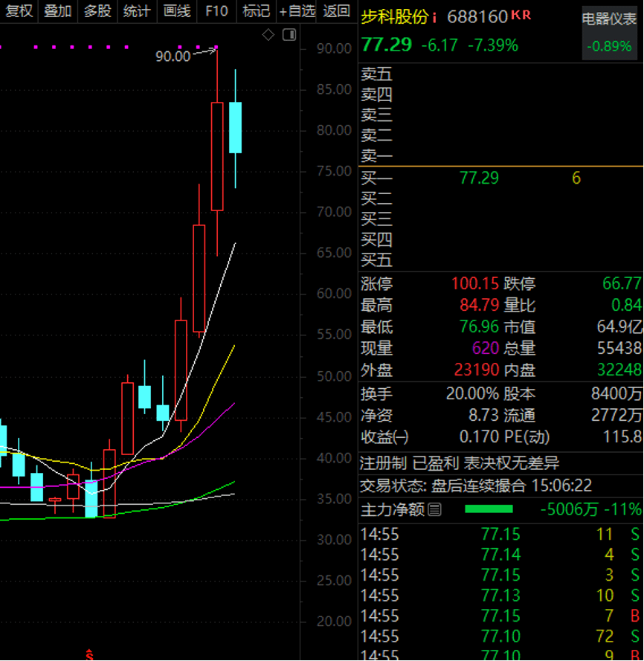Select the latest cyan candlestick on chart
This screenshot has height=661, width=644.
tap(235, 127)
